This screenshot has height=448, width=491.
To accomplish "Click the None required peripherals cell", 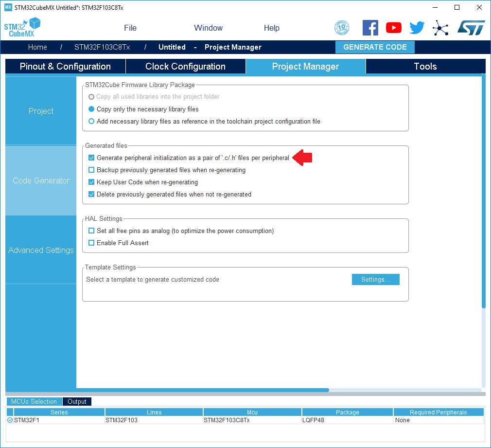I will pos(438,420).
